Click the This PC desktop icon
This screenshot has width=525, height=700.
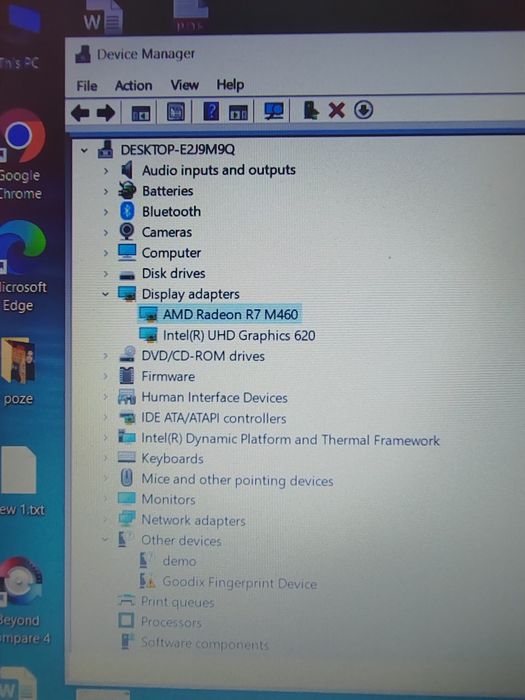tap(20, 36)
